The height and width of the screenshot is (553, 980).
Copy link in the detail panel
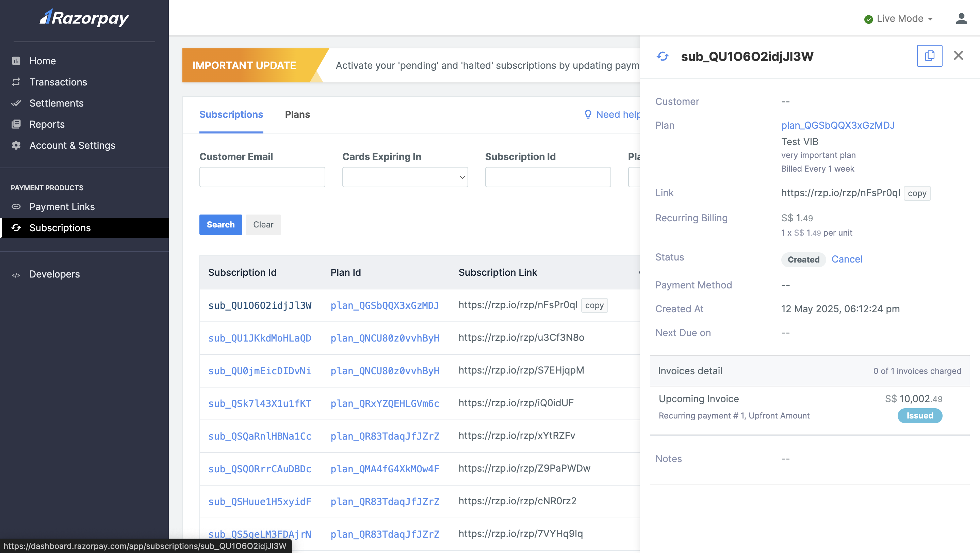tap(917, 193)
